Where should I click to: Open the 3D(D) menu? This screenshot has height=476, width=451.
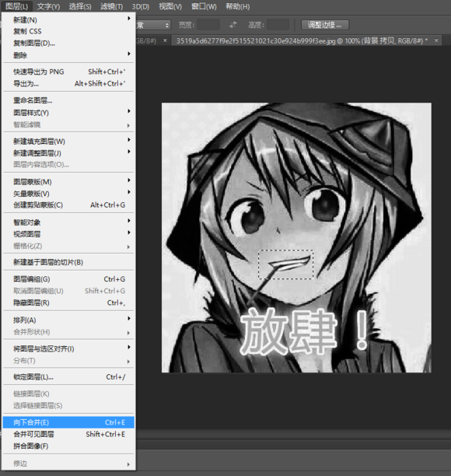point(141,6)
